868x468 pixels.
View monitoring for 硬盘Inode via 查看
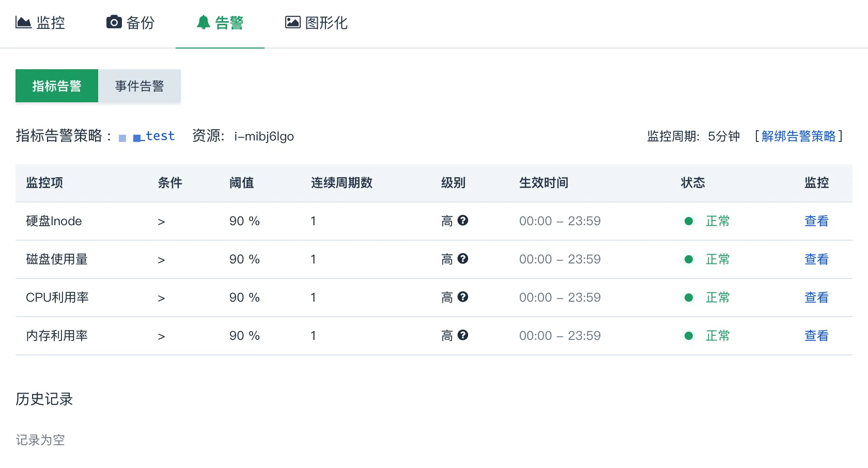pos(816,221)
